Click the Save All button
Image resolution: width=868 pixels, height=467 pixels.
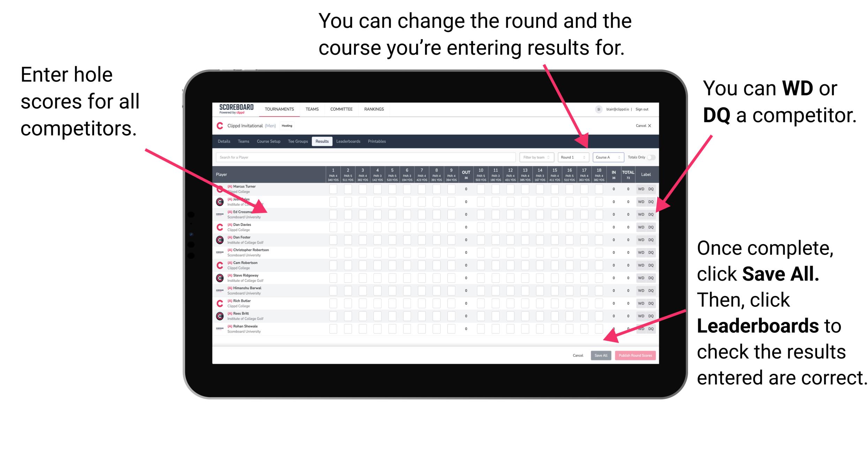pyautogui.click(x=601, y=355)
